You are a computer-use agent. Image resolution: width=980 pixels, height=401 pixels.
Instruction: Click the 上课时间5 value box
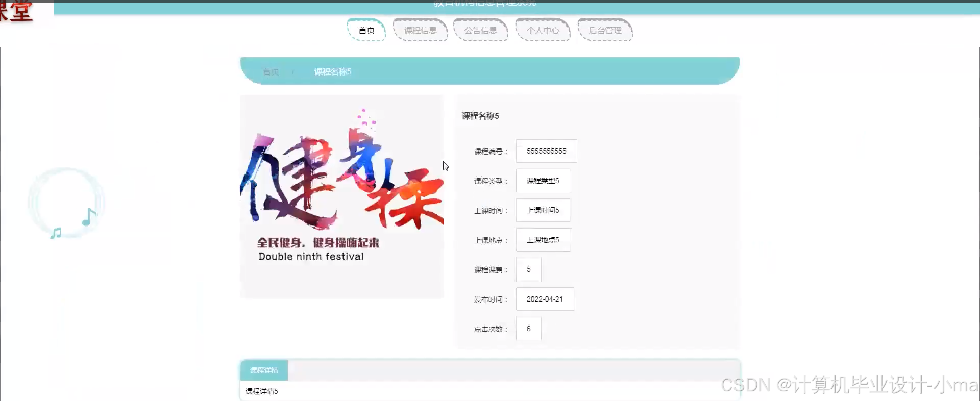543,210
